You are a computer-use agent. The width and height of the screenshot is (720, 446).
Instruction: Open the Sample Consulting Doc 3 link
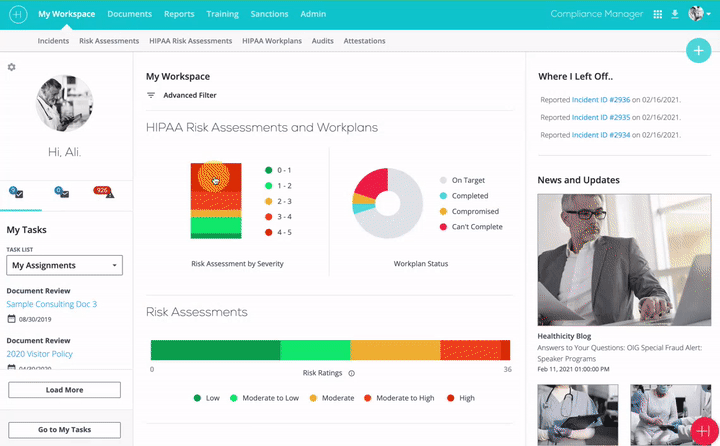pyautogui.click(x=51, y=304)
